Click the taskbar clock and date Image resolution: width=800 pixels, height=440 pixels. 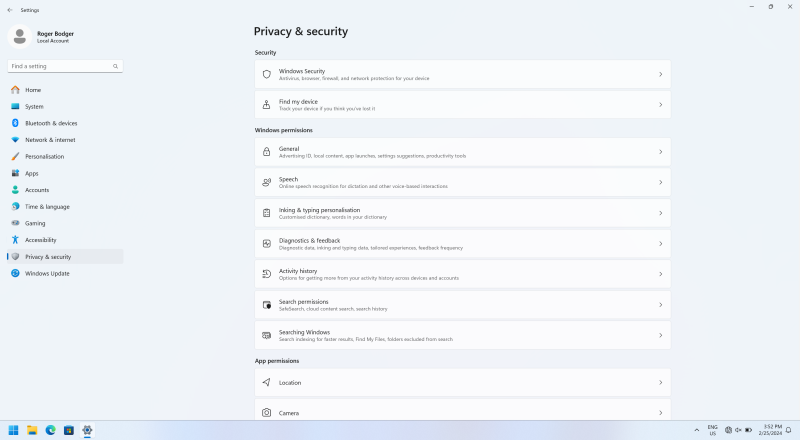point(770,430)
